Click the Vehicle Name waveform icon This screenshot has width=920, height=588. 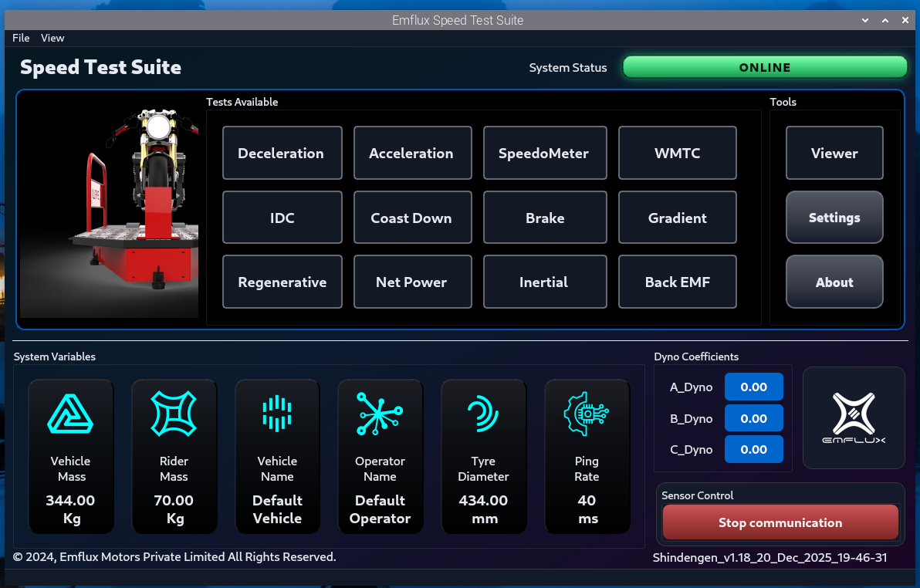click(x=277, y=414)
